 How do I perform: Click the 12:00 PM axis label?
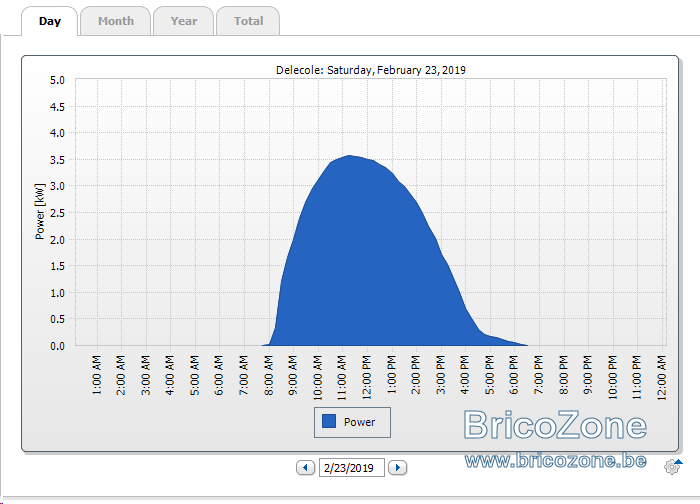[367, 377]
